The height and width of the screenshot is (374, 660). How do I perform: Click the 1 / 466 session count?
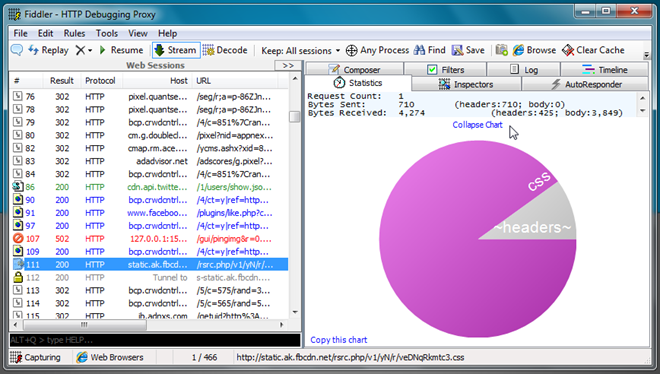[x=205, y=357]
